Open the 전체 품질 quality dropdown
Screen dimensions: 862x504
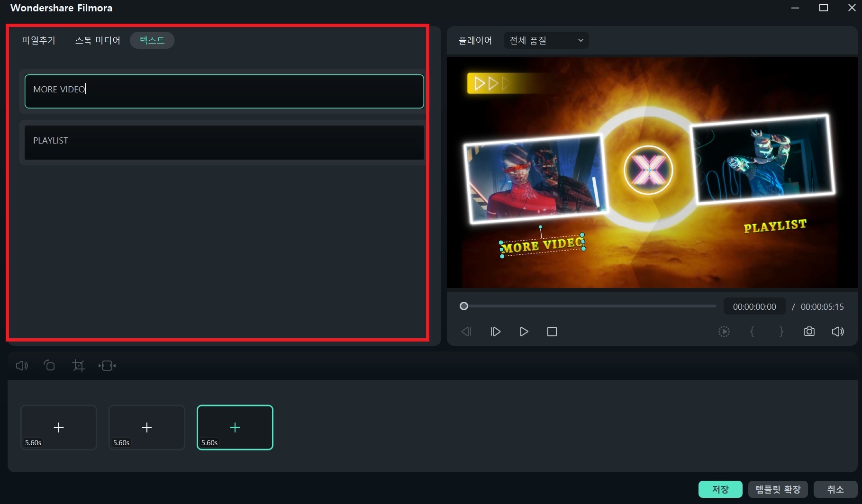coord(546,40)
